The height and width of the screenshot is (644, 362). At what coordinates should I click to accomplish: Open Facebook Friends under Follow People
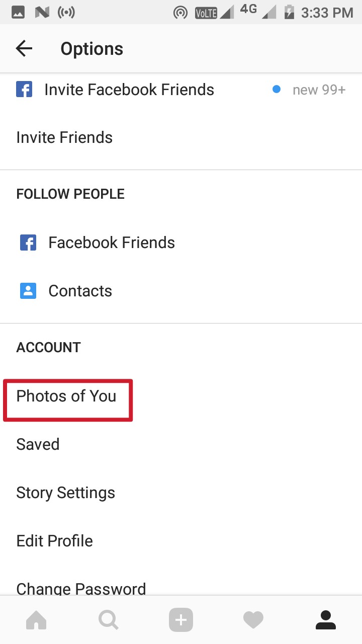[112, 243]
